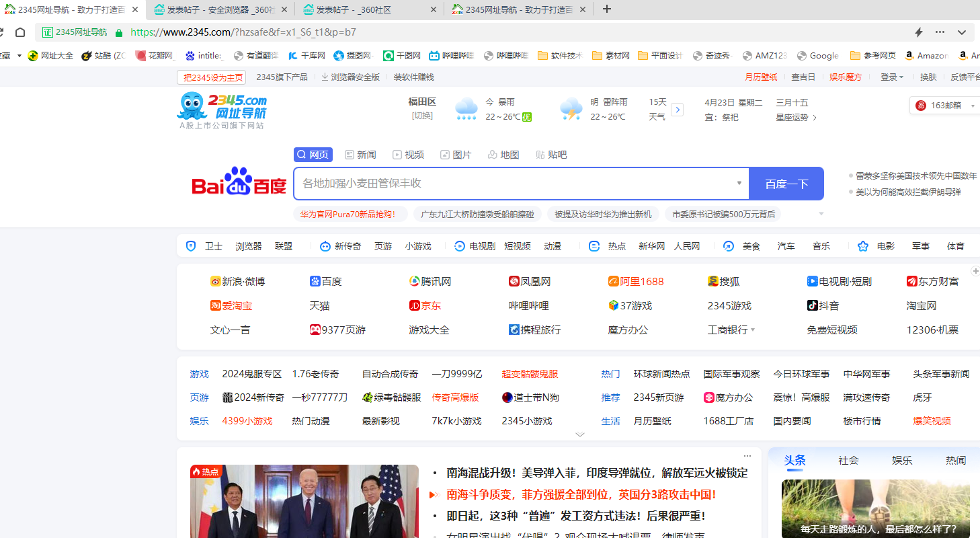980x538 pixels.
Task: Expand the 工商银行 dropdown arrow
Action: pyautogui.click(x=753, y=330)
